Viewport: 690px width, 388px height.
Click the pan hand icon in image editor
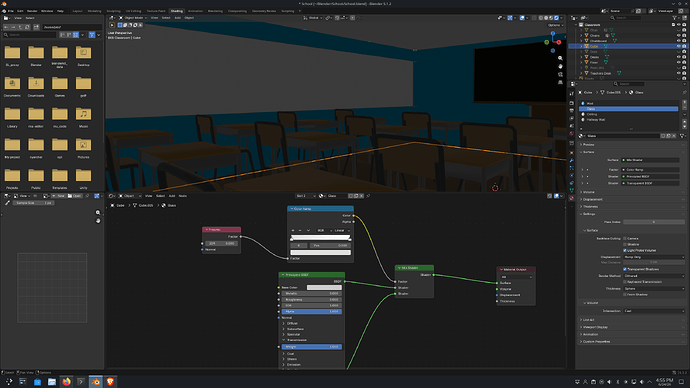tap(98, 220)
